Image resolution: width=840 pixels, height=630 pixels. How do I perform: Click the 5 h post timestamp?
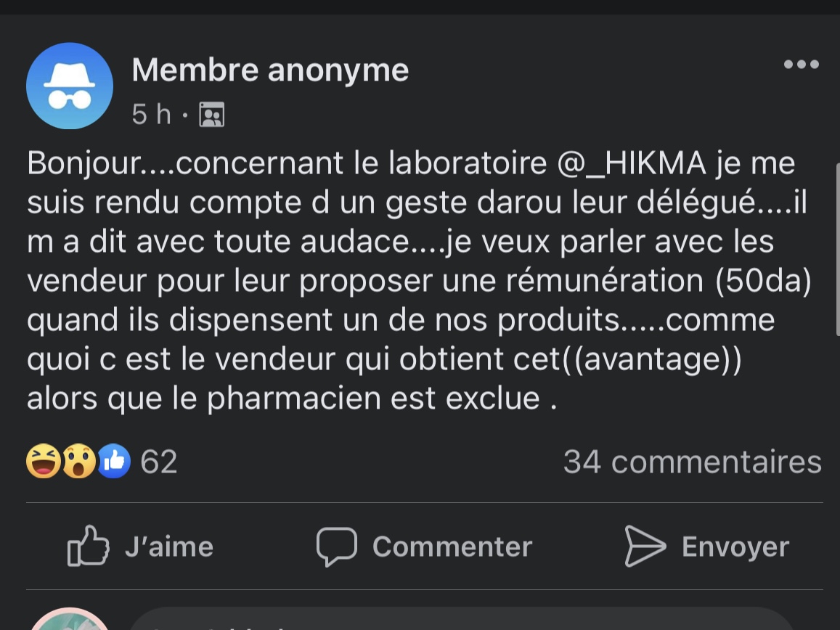coord(151,114)
